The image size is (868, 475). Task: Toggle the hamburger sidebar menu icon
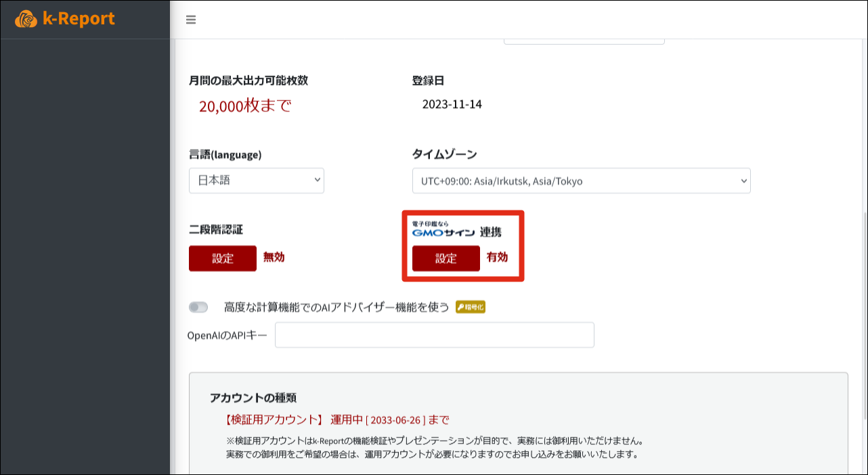click(x=191, y=20)
